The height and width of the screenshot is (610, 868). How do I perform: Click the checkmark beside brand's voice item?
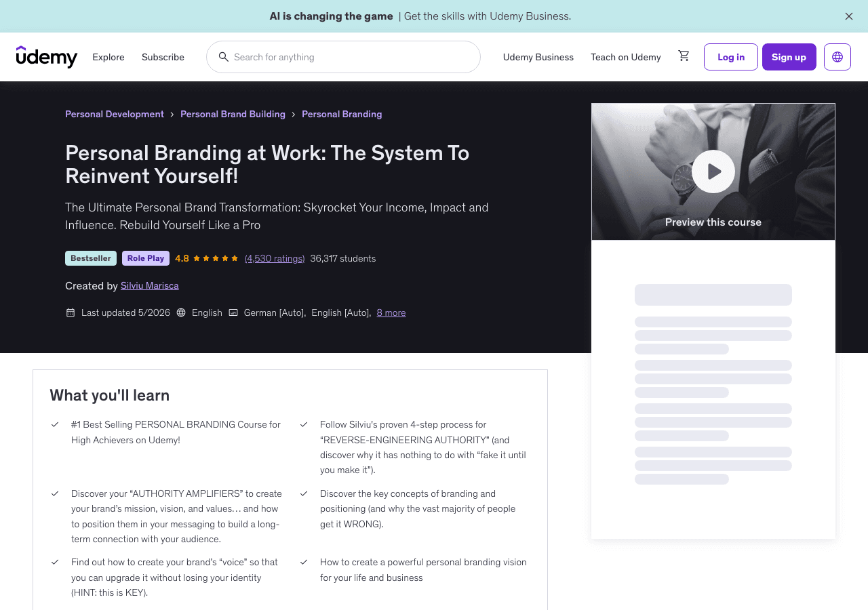[x=55, y=562]
